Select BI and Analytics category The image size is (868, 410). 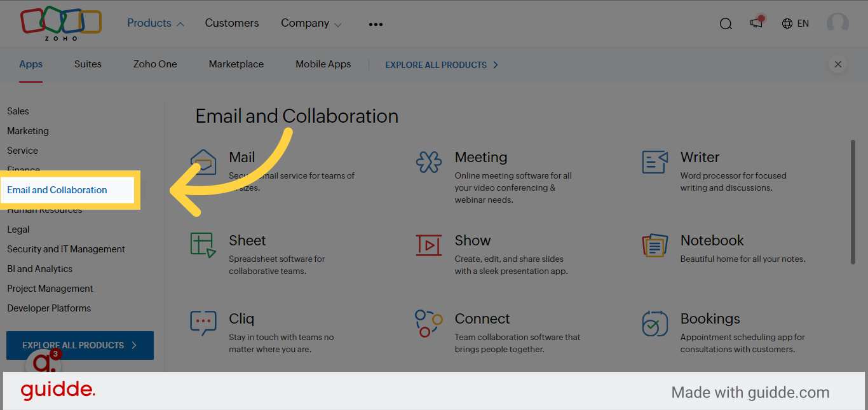tap(40, 269)
